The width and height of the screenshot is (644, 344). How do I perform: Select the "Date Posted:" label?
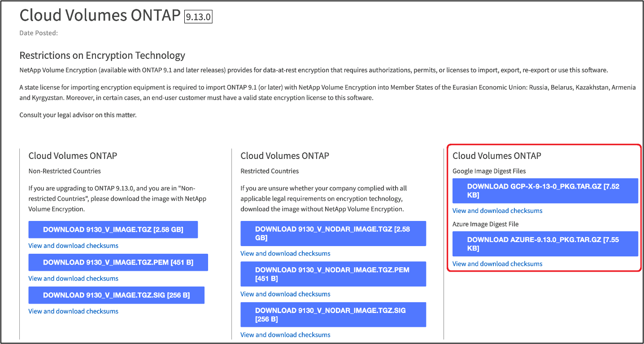pyautogui.click(x=39, y=33)
